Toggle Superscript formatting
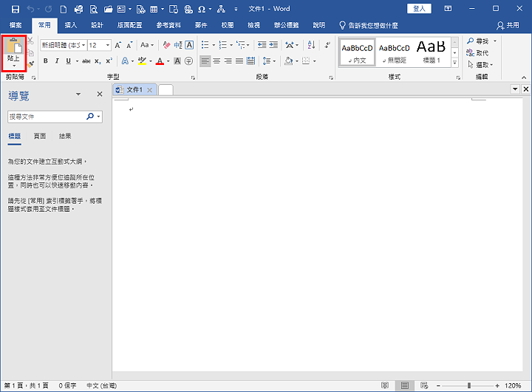Image resolution: width=532 pixels, height=392 pixels. tap(109, 61)
